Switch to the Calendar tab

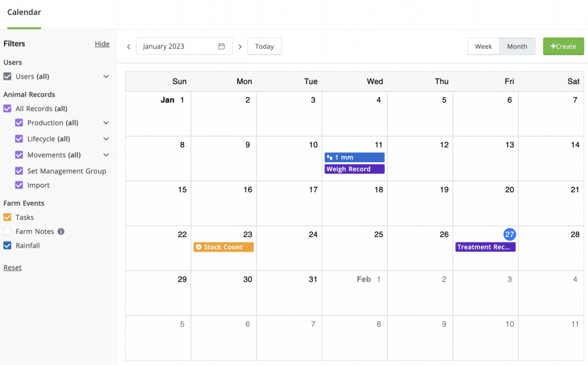(24, 13)
